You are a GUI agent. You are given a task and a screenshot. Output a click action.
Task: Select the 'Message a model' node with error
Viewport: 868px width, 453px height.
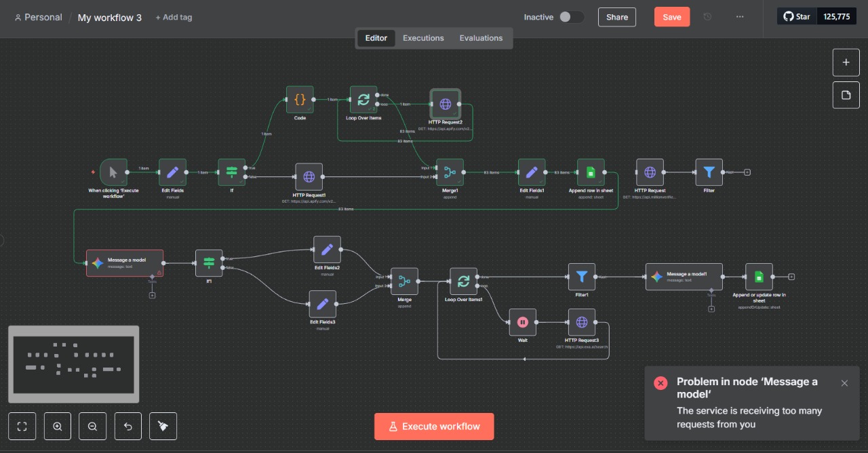click(x=125, y=263)
